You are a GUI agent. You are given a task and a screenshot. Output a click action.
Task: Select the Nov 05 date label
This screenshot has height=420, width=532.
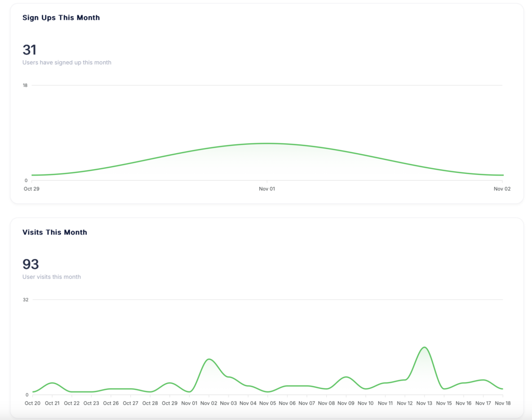(x=268, y=403)
